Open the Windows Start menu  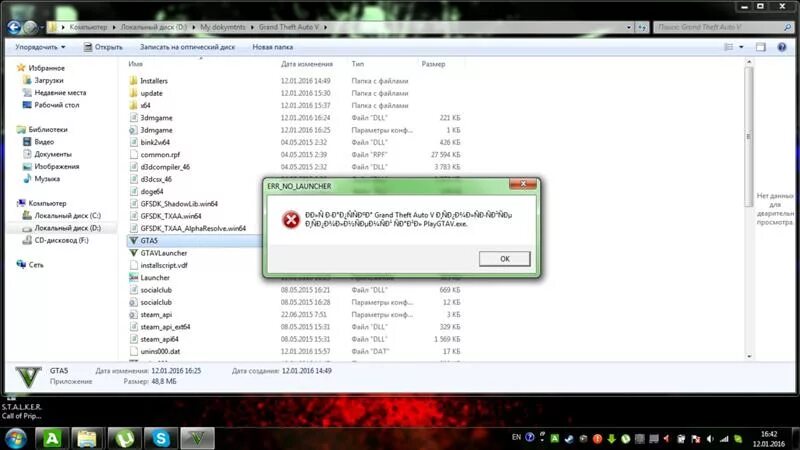16,438
